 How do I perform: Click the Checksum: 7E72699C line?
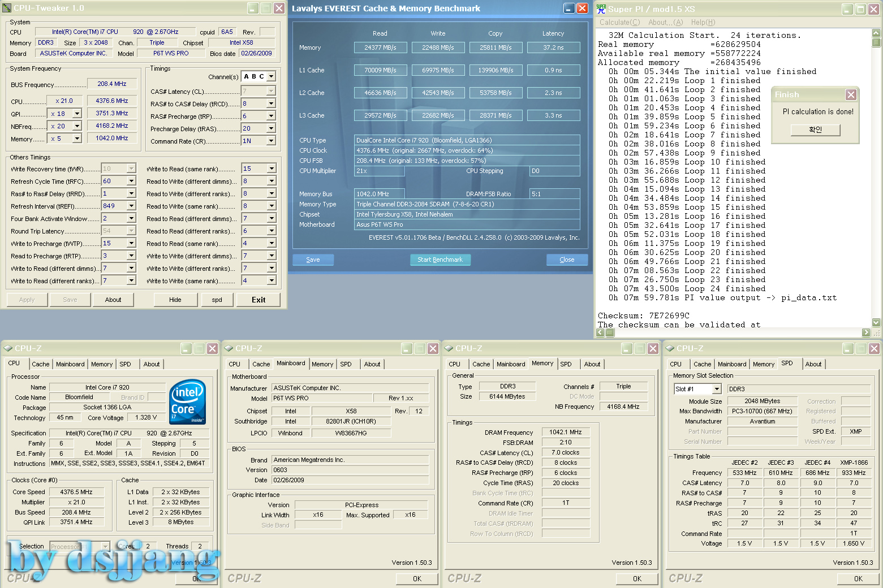tap(644, 315)
